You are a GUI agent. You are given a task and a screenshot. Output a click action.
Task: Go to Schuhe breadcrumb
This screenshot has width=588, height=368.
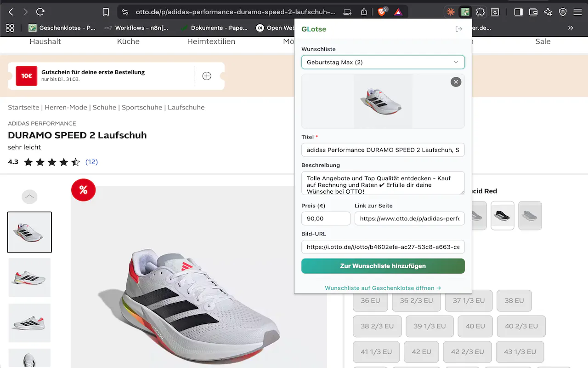click(x=104, y=107)
